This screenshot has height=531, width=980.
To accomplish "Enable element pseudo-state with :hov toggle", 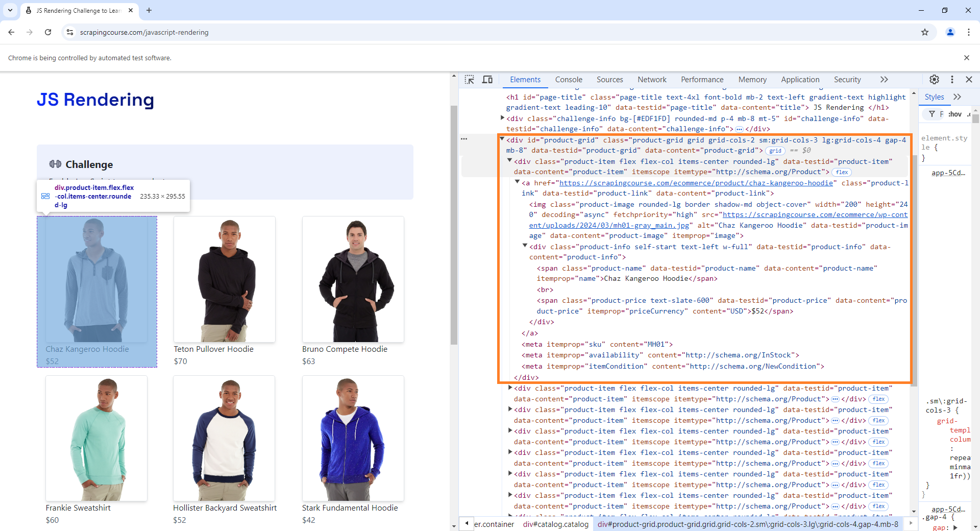I will point(954,114).
